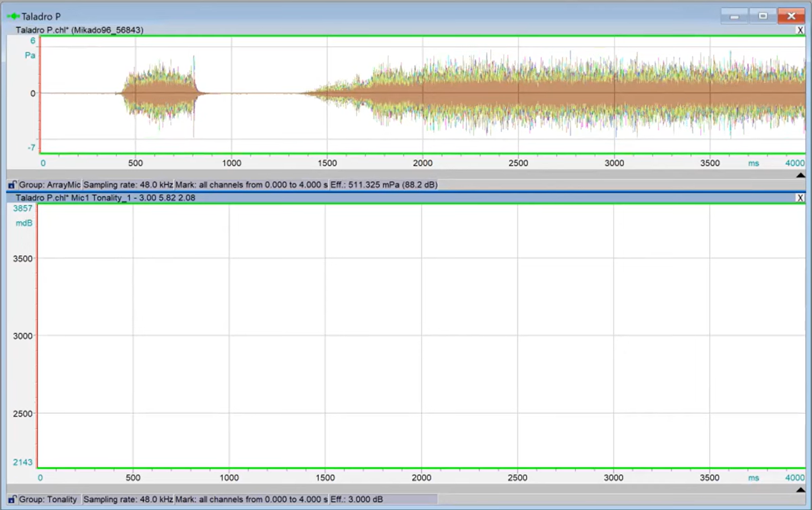Image resolution: width=812 pixels, height=510 pixels.
Task: Maximize the Taladro P window
Action: click(x=763, y=16)
